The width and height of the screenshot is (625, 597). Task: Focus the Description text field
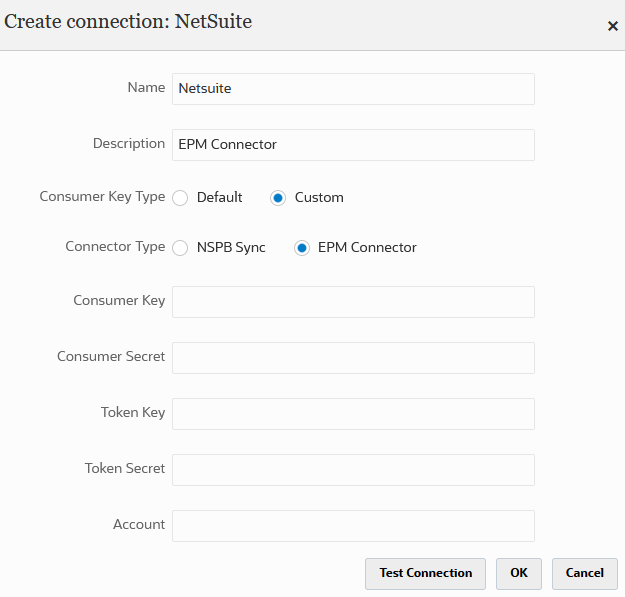pyautogui.click(x=353, y=145)
